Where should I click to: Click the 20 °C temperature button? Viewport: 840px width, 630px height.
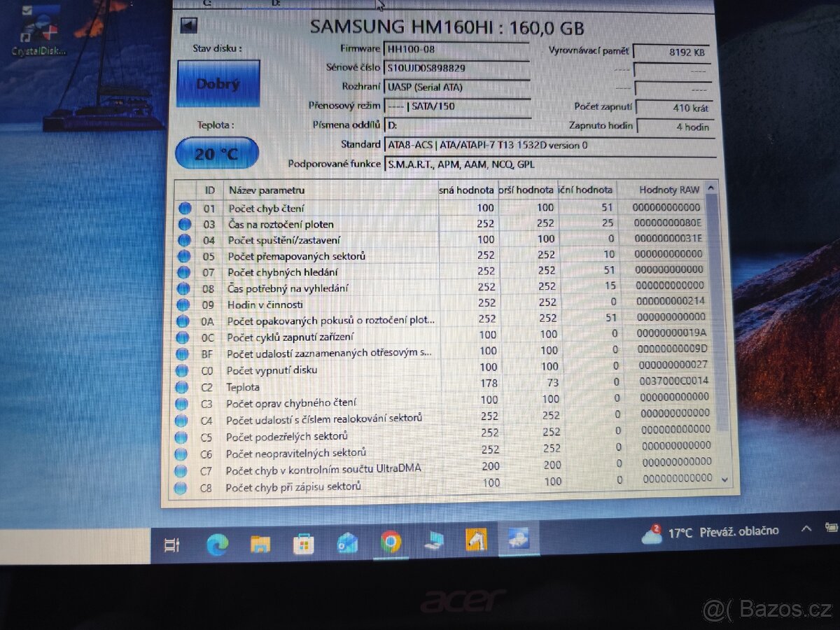217,153
